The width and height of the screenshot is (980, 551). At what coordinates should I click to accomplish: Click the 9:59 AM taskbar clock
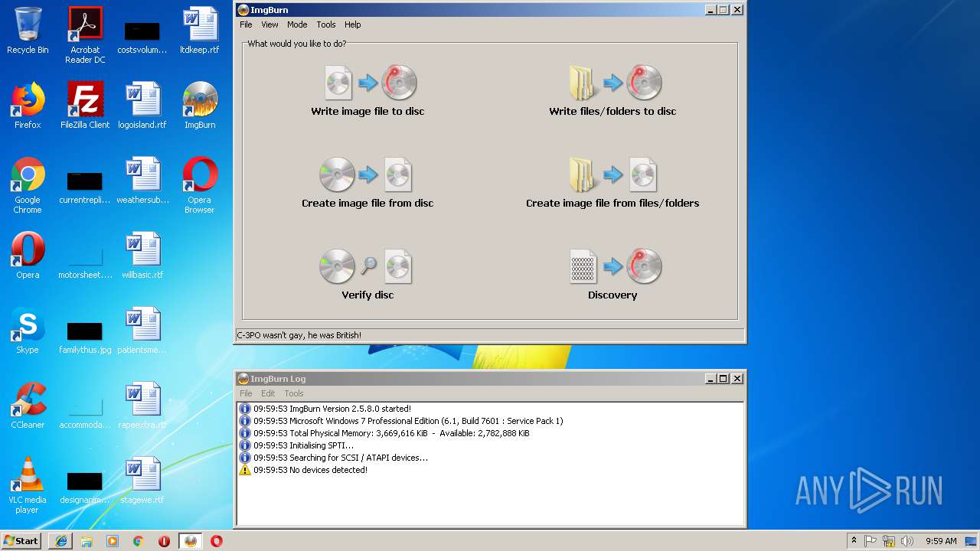point(941,541)
